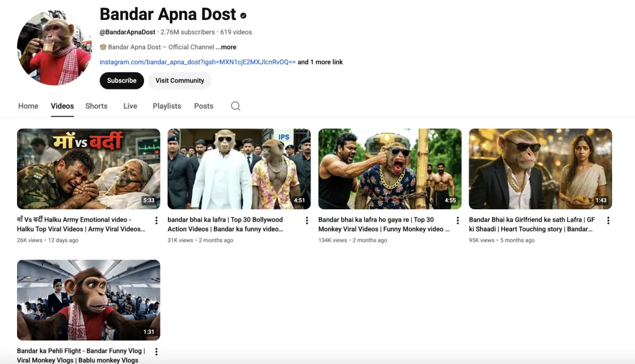635x364 pixels.
Task: Follow the instagram.com/bandar_apna_dost link
Action: (197, 62)
